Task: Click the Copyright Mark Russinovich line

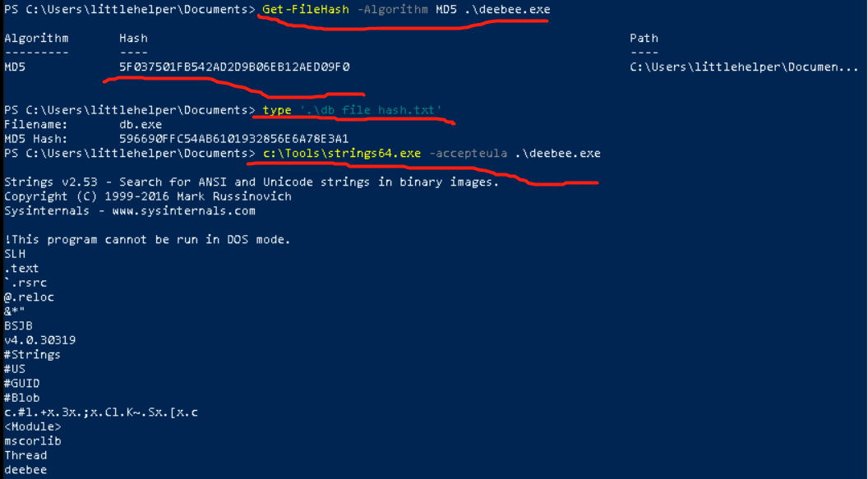Action: (x=148, y=196)
